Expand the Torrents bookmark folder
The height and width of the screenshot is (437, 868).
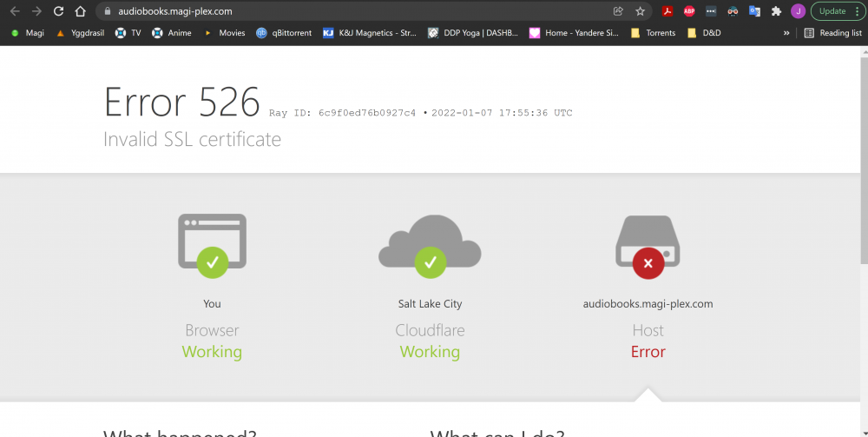click(x=654, y=33)
